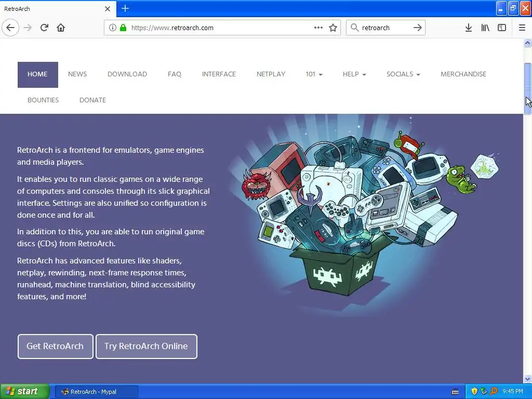The height and width of the screenshot is (399, 532).
Task: Expand the SOCIALS dropdown menu
Action: (x=403, y=74)
